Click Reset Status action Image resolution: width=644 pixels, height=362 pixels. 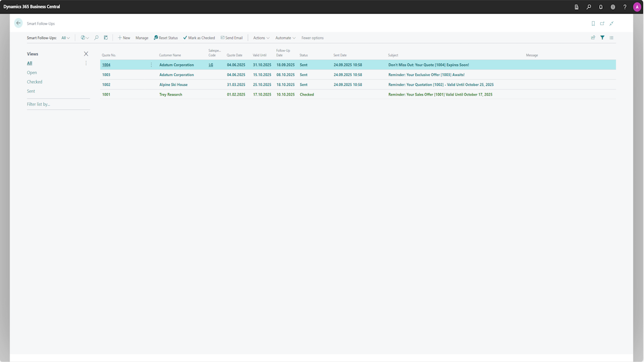click(166, 38)
